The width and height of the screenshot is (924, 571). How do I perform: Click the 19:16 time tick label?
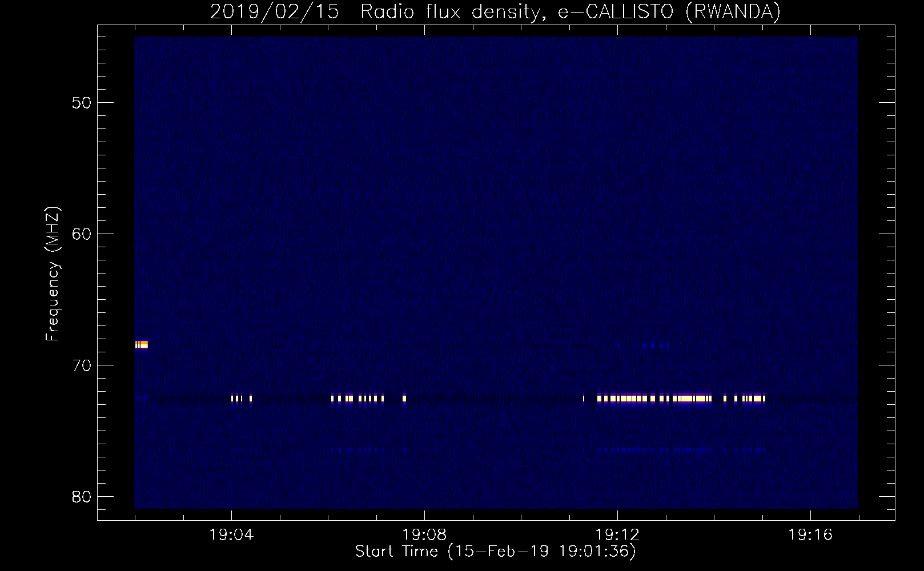tap(810, 534)
